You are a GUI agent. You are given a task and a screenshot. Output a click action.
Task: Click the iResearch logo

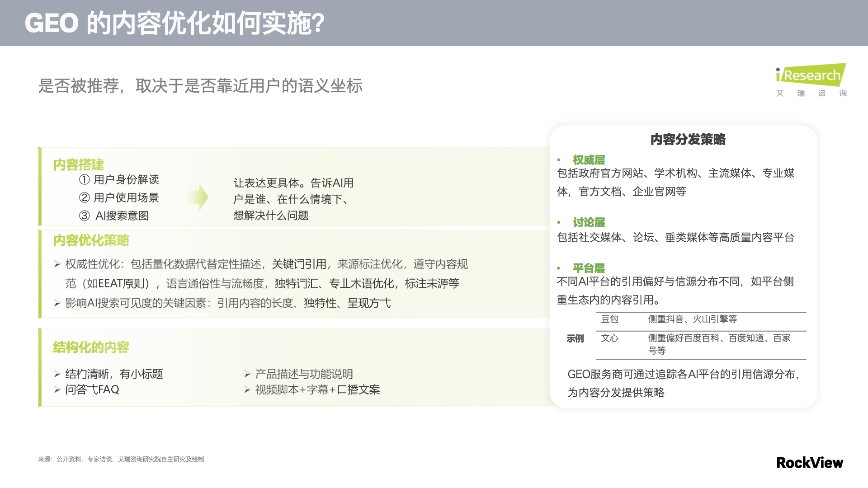(811, 80)
